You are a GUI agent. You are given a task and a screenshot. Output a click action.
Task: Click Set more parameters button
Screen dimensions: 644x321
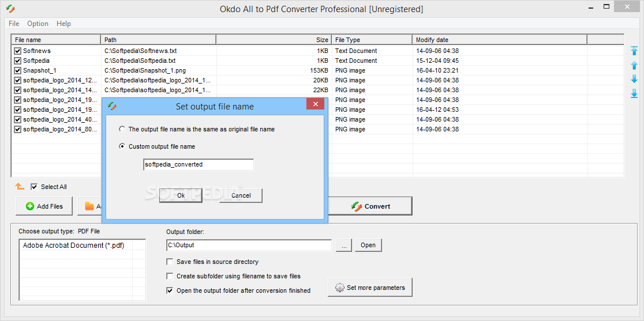pyautogui.click(x=370, y=288)
